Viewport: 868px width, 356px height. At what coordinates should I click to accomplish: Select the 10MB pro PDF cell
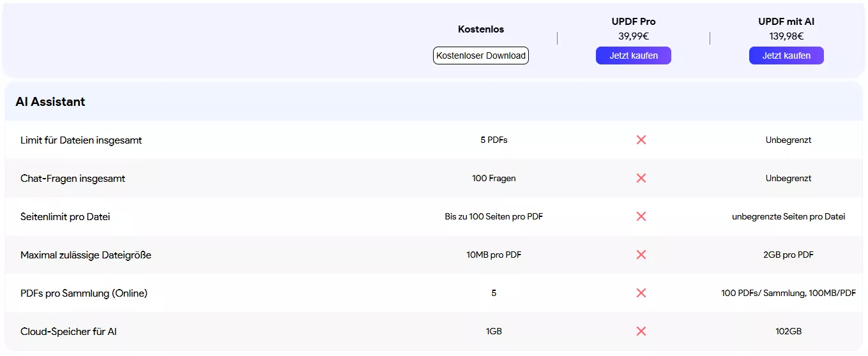coord(494,255)
